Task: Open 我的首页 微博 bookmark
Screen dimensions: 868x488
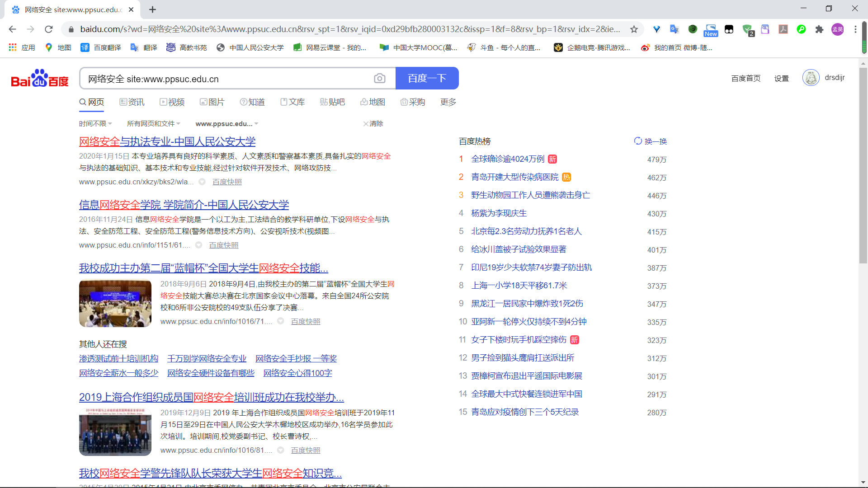Action: click(677, 47)
